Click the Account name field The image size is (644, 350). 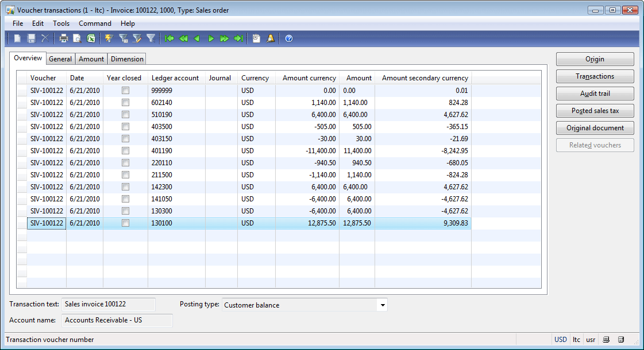tap(117, 320)
